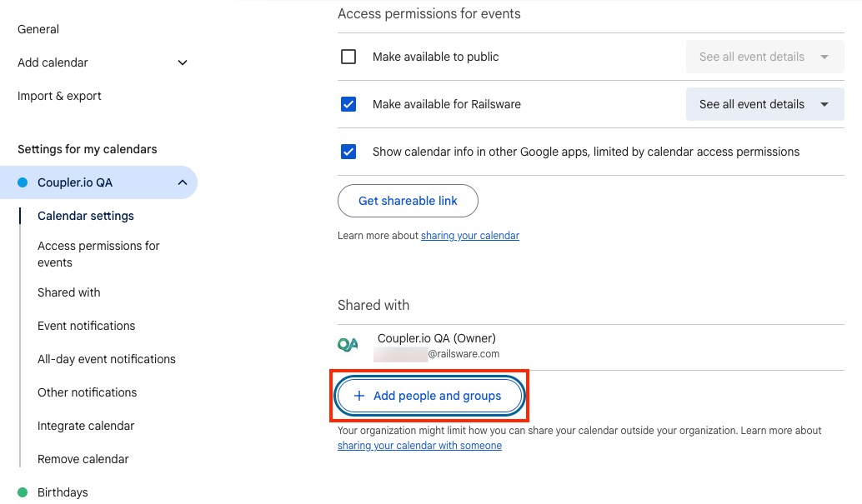Collapse the Coupler.io QA settings section
This screenshot has width=862, height=504.
pos(182,182)
